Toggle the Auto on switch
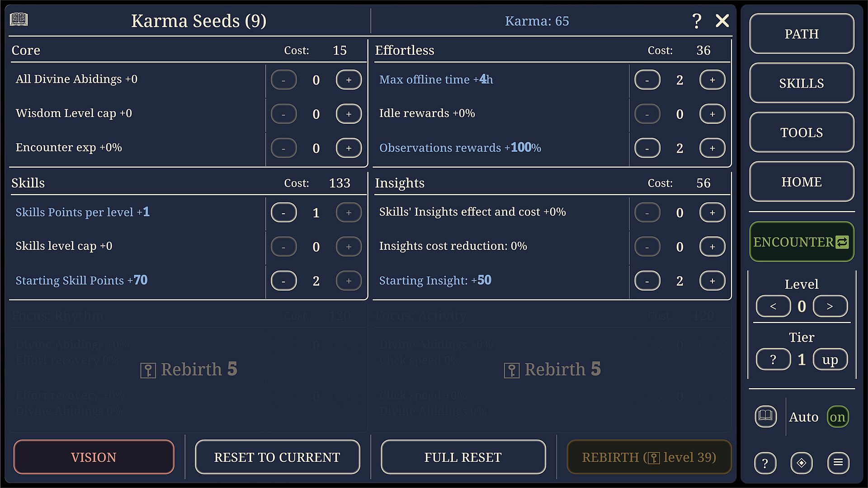Screen dimensions: 868x488 click(x=837, y=417)
